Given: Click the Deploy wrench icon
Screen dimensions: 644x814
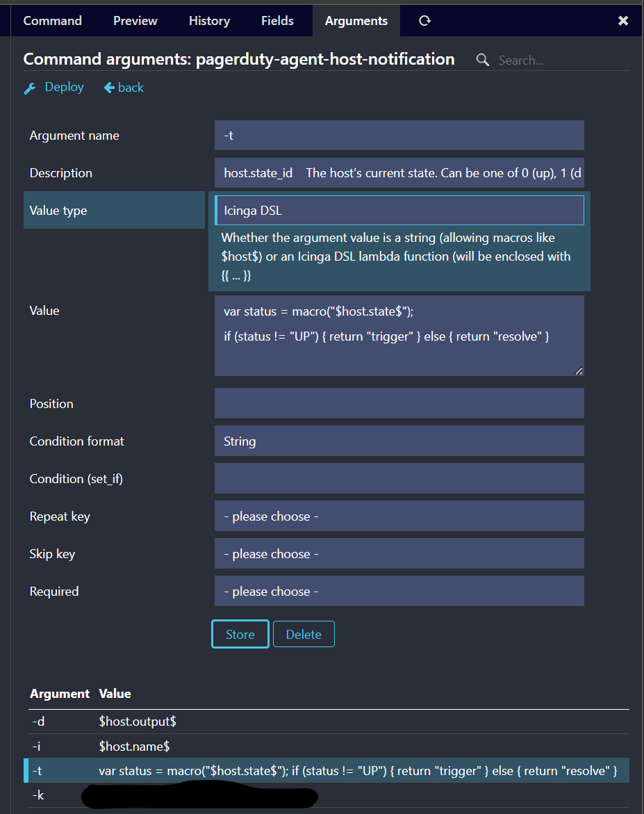Looking at the screenshot, I should pos(30,88).
